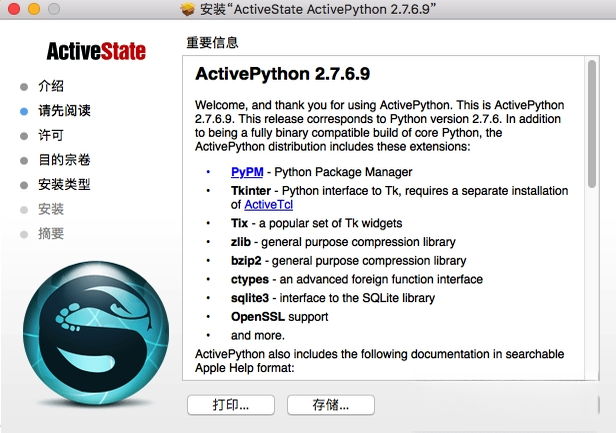This screenshot has height=433, width=616.
Task: Select the 介绍 step in sidebar
Action: 51,86
